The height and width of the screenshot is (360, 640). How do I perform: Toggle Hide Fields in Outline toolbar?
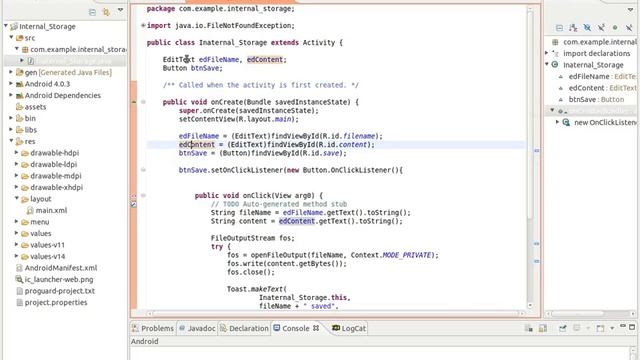coord(587,28)
